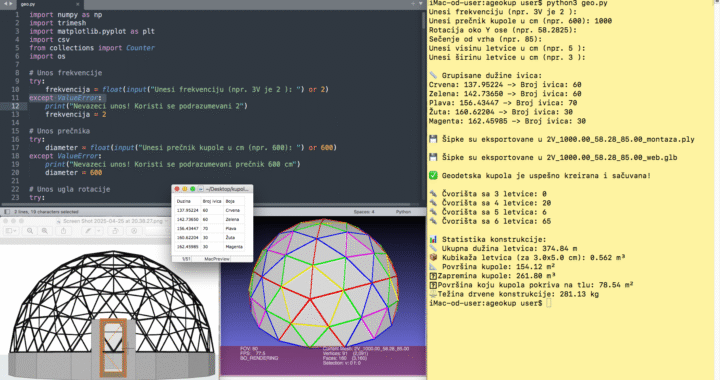Screen dimensions: 720x380
Task: Click the Preview zoom in magnifier icon
Action: pyautogui.click(x=45, y=231)
